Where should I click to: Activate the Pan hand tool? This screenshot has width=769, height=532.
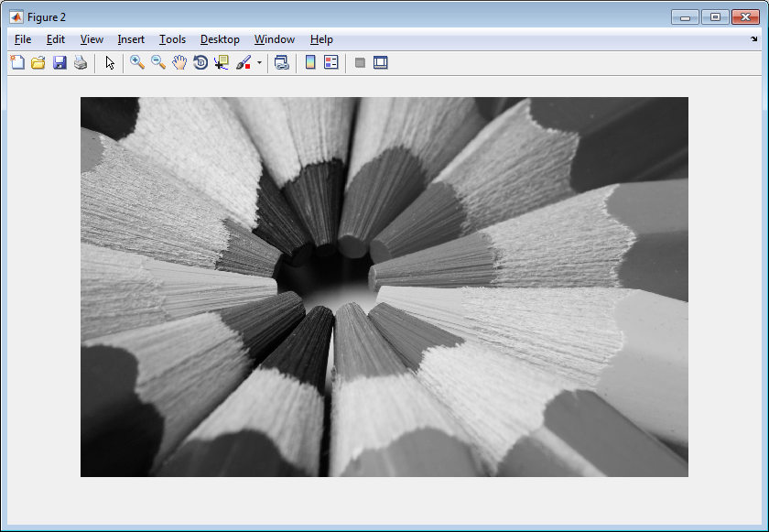179,62
